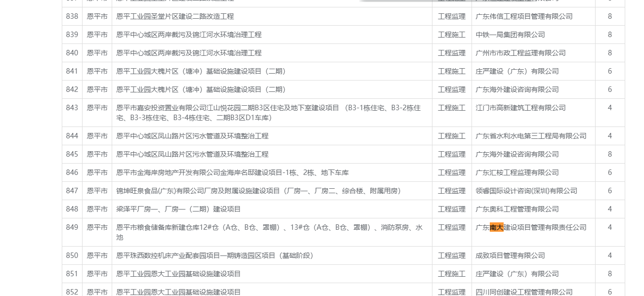Click company 广东奥科工程管理有限公司
Screen dimensions: 644x296
[x=517, y=209]
